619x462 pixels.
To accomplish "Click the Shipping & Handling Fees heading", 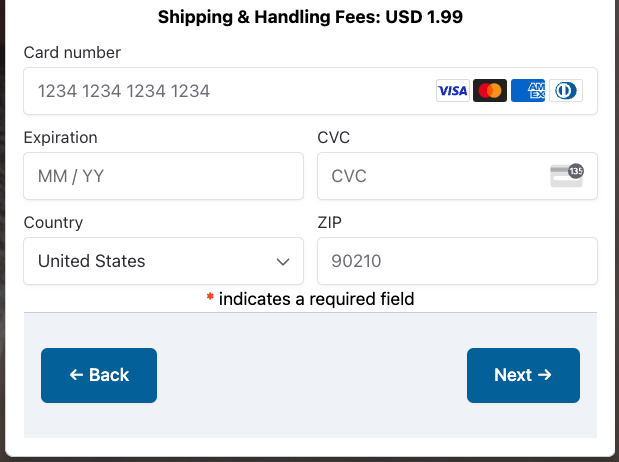I will click(310, 17).
